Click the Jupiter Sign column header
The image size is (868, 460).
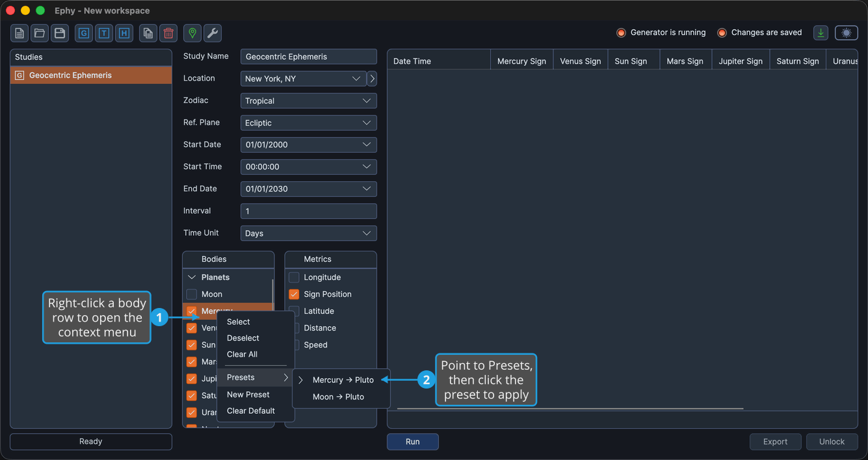[x=741, y=61]
